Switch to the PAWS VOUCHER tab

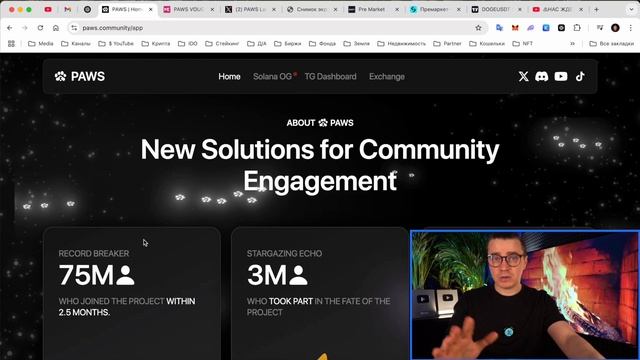pyautogui.click(x=189, y=9)
